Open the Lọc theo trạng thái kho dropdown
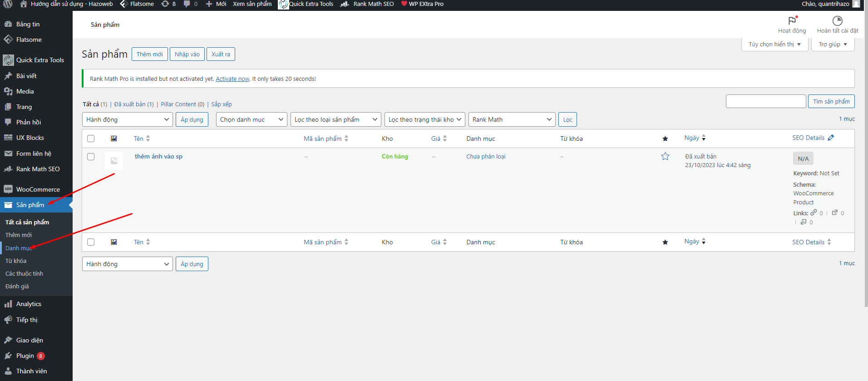The width and height of the screenshot is (868, 381). pos(424,119)
